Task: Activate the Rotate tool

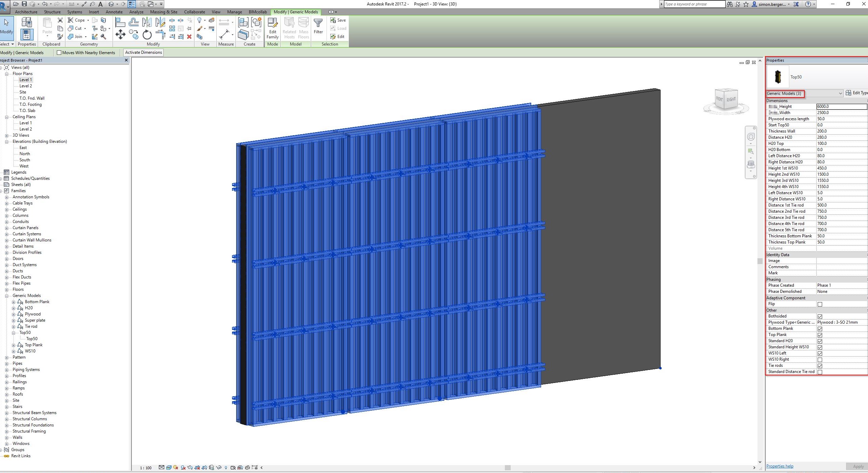Action: coord(147,34)
